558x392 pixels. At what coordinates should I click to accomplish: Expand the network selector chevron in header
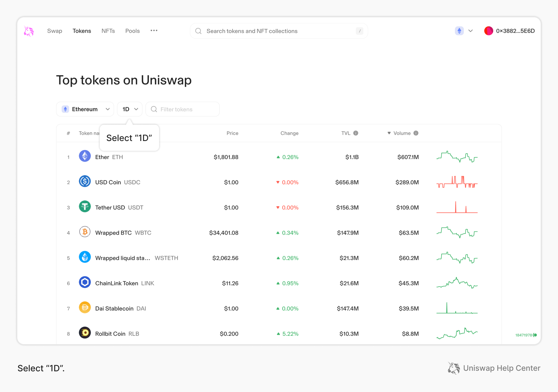[471, 31]
